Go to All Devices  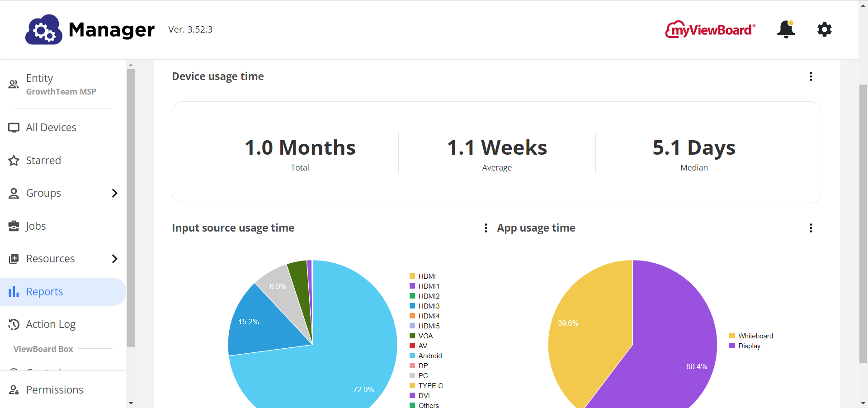tap(63, 128)
